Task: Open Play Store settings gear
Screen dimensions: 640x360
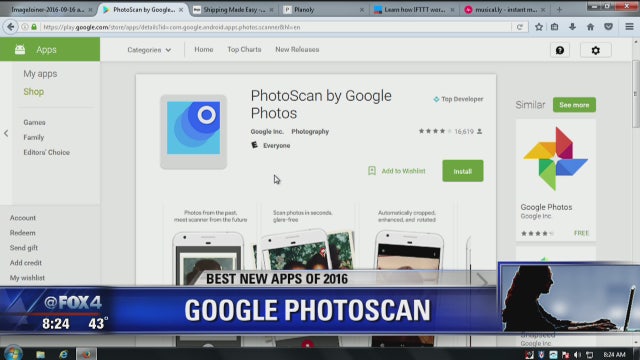Action: click(596, 50)
